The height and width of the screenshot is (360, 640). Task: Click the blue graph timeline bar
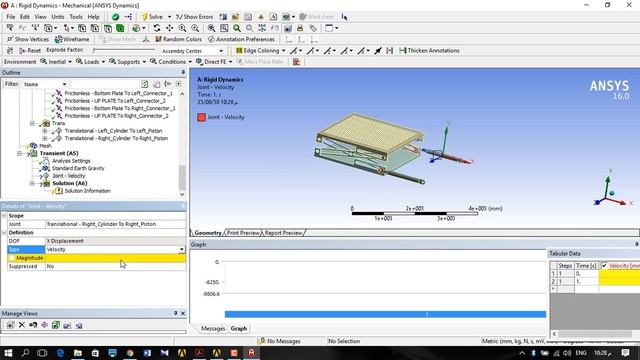click(385, 314)
